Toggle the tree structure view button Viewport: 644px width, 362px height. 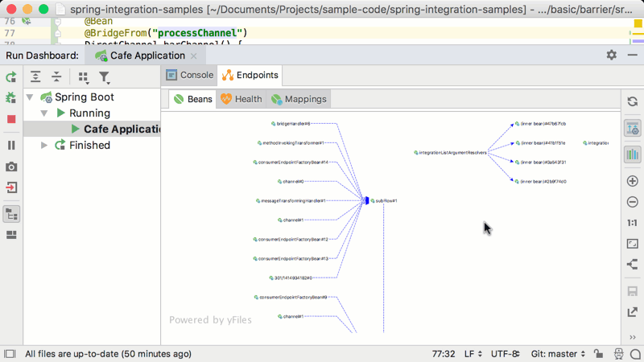point(11,214)
